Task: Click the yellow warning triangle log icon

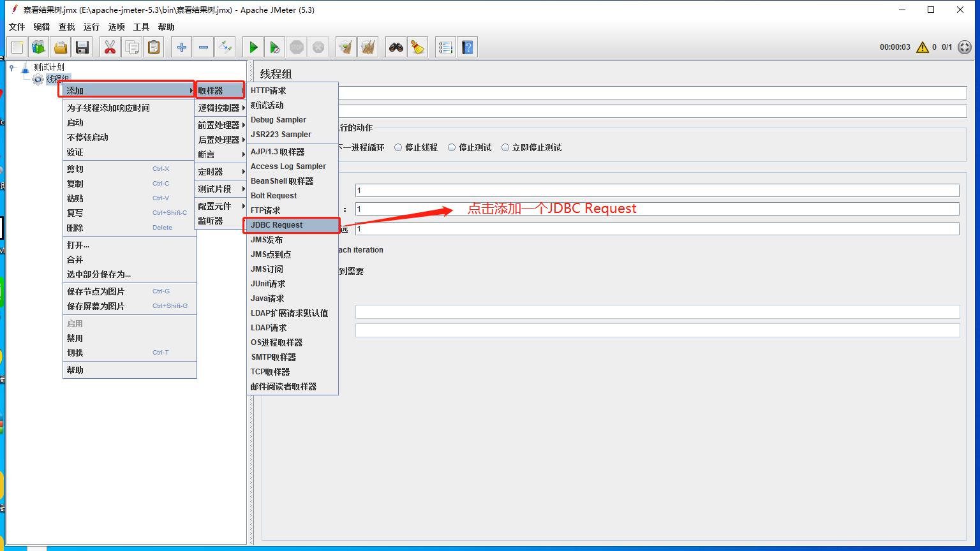Action: [x=922, y=47]
